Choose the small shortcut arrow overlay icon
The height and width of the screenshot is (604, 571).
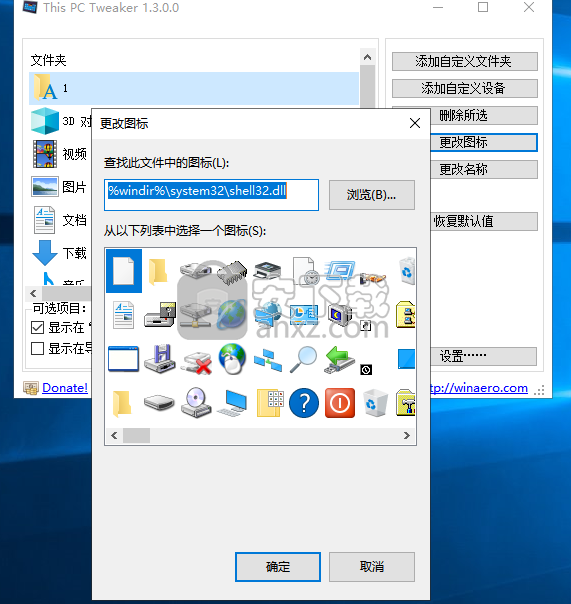[x=366, y=325]
